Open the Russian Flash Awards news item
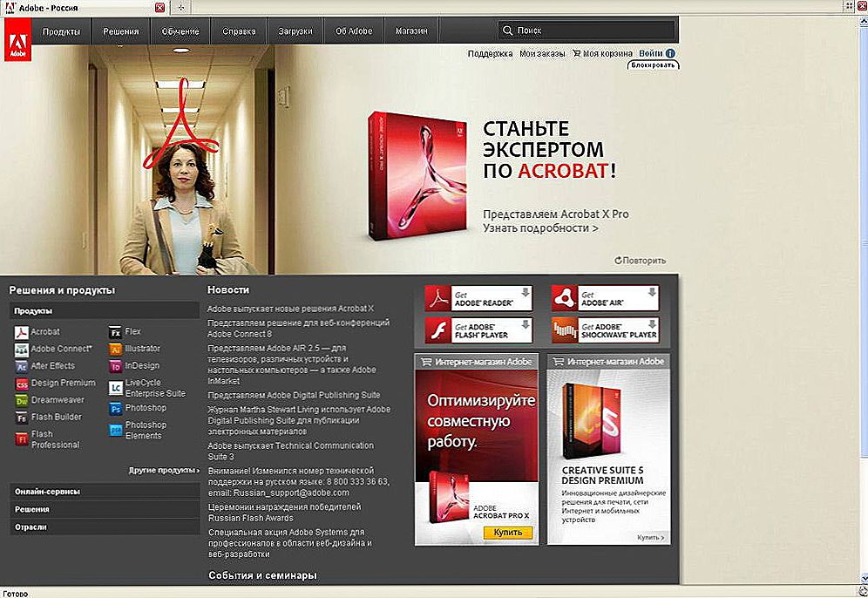 click(284, 513)
